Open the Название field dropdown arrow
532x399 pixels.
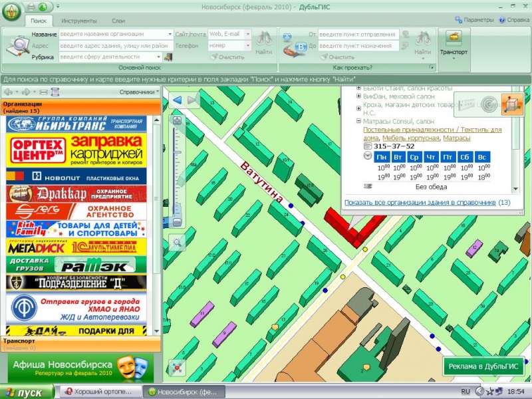(x=170, y=34)
